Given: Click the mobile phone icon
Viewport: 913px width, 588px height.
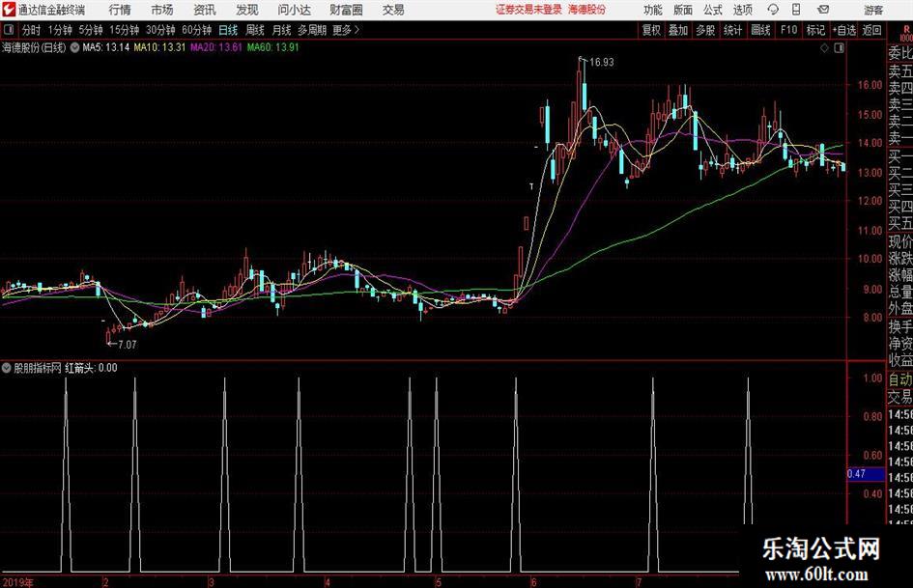Looking at the screenshot, I should (x=796, y=10).
